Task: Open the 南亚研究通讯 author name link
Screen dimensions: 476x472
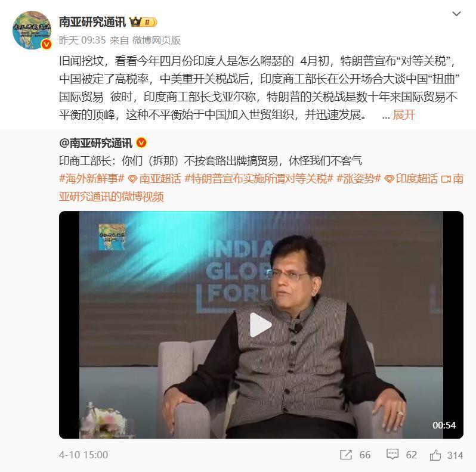Action: [x=92, y=22]
